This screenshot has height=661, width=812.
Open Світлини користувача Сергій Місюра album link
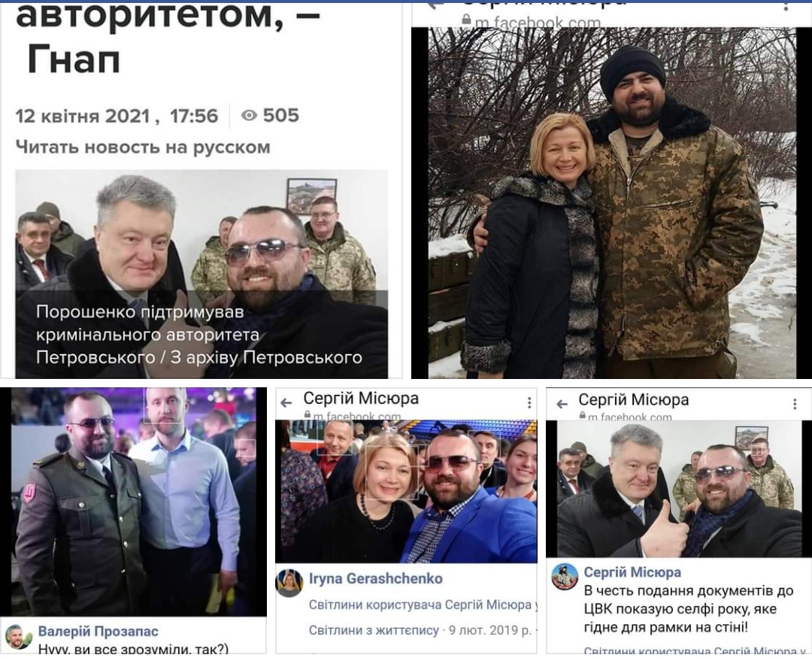click(420, 605)
